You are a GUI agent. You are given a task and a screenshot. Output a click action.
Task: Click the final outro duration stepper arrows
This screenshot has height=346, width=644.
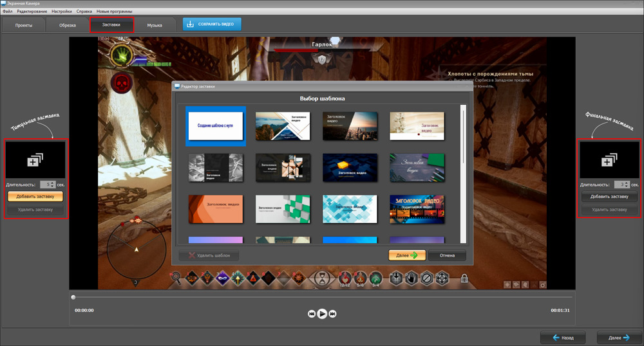coord(627,185)
